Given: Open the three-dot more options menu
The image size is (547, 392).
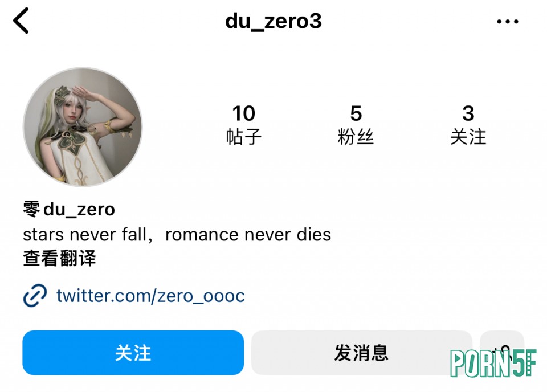Looking at the screenshot, I should pyautogui.click(x=508, y=22).
